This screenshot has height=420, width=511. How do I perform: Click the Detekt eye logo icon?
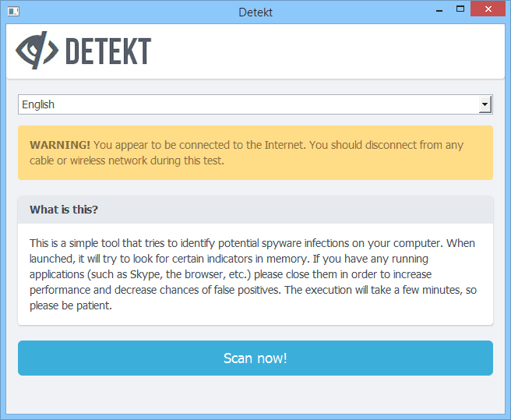37,50
